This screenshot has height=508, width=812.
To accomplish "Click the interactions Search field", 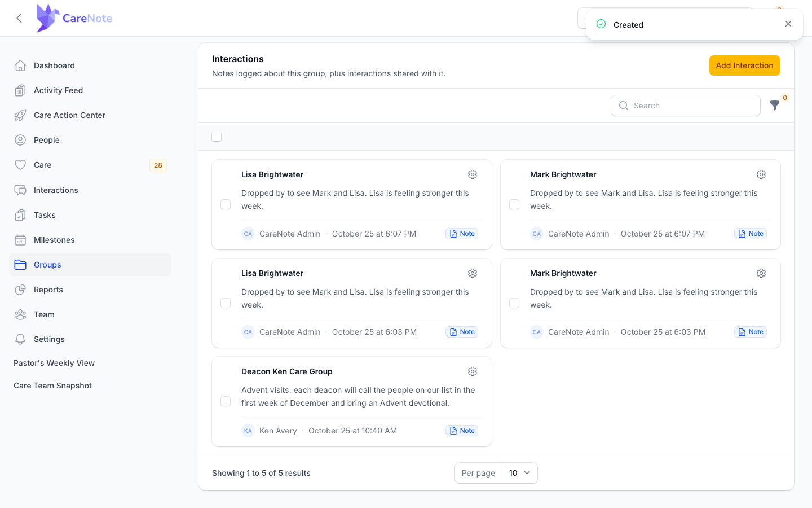I will (x=686, y=106).
